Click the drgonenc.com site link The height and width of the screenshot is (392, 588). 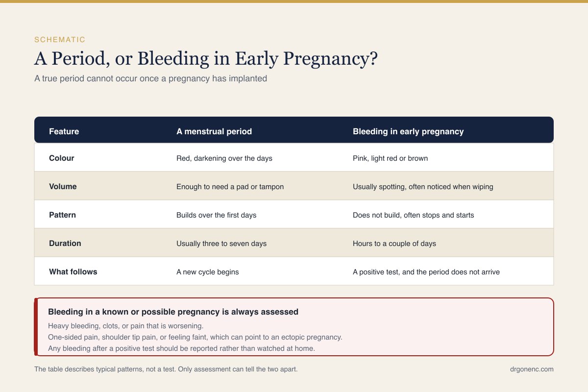tap(532, 369)
